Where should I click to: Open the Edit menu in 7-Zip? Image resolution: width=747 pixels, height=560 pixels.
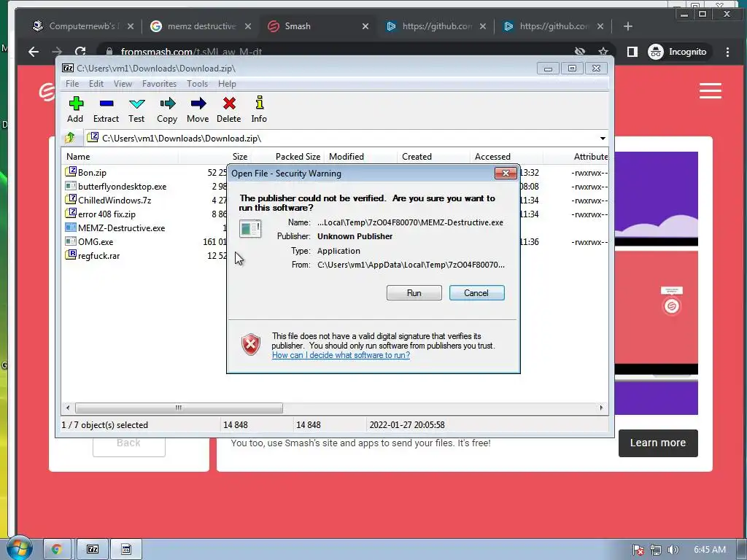(x=96, y=83)
